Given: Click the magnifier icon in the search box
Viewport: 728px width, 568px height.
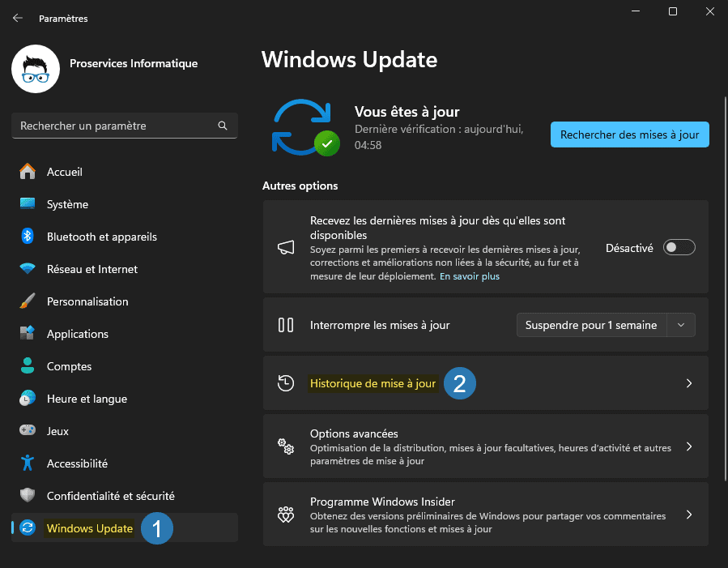Looking at the screenshot, I should (223, 126).
